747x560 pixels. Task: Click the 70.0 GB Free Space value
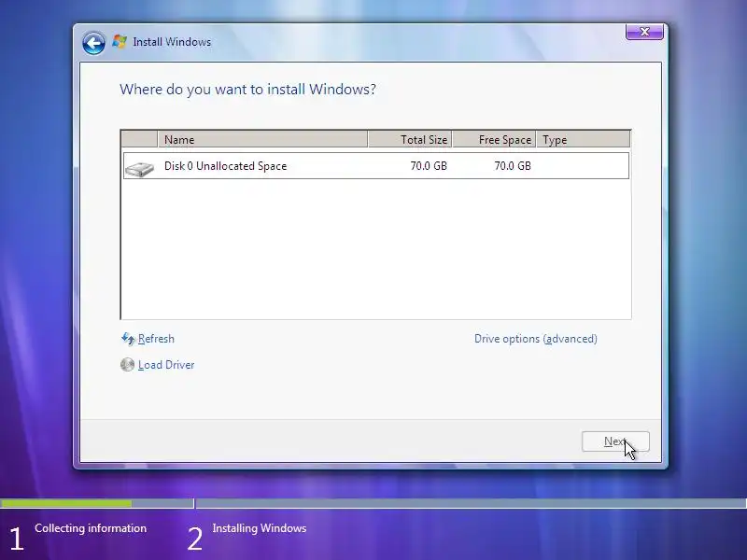point(512,166)
